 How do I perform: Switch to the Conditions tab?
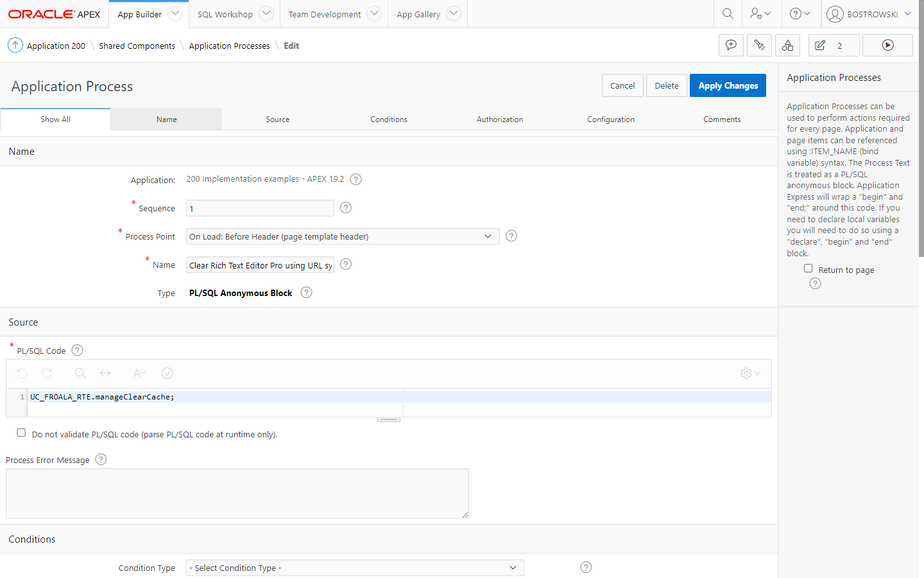(x=389, y=119)
